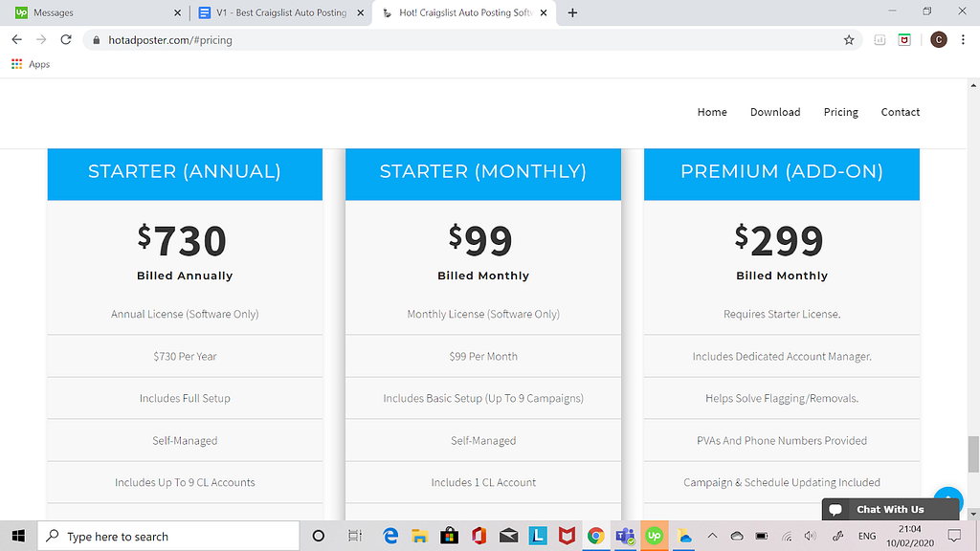Open the Home nav link
This screenshot has width=980, height=551.
pyautogui.click(x=712, y=112)
